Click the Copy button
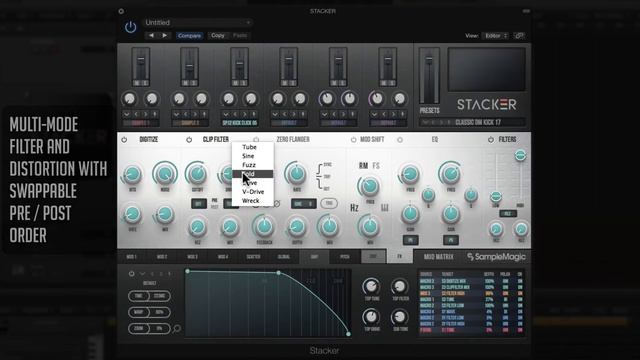The image size is (640, 360). pos(218,36)
